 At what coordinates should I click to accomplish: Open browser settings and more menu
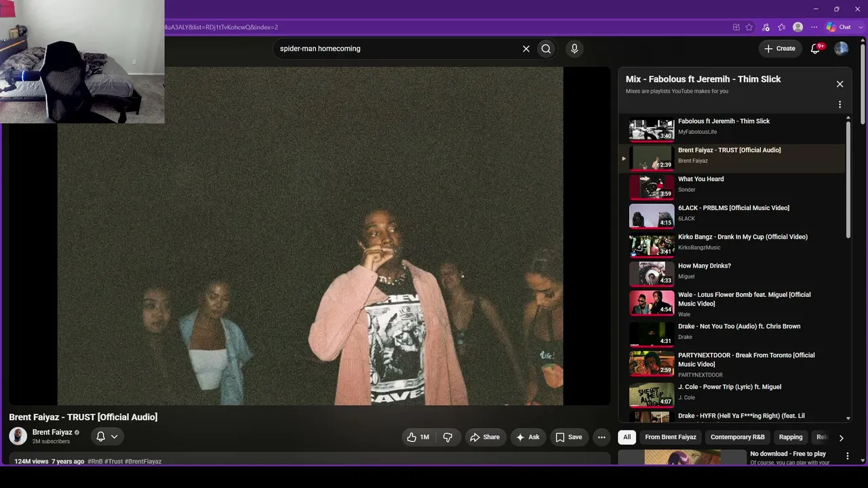click(x=814, y=27)
